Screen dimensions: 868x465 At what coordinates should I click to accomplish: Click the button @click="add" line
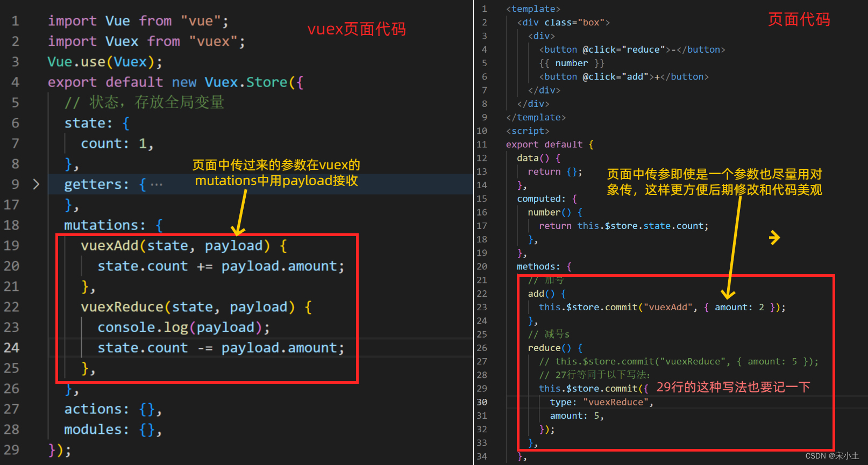click(x=624, y=77)
